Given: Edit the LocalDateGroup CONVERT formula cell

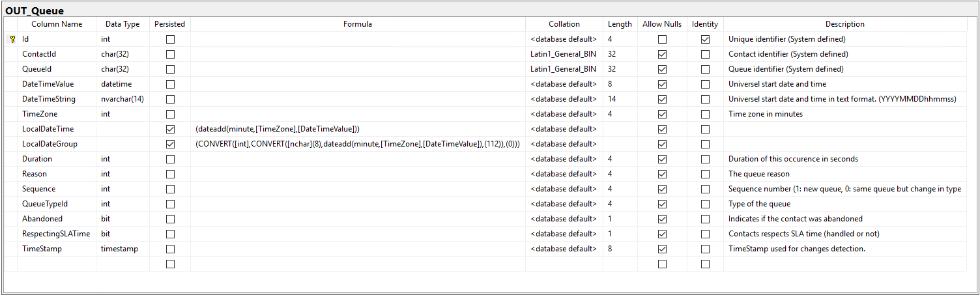Looking at the screenshot, I should pos(358,144).
